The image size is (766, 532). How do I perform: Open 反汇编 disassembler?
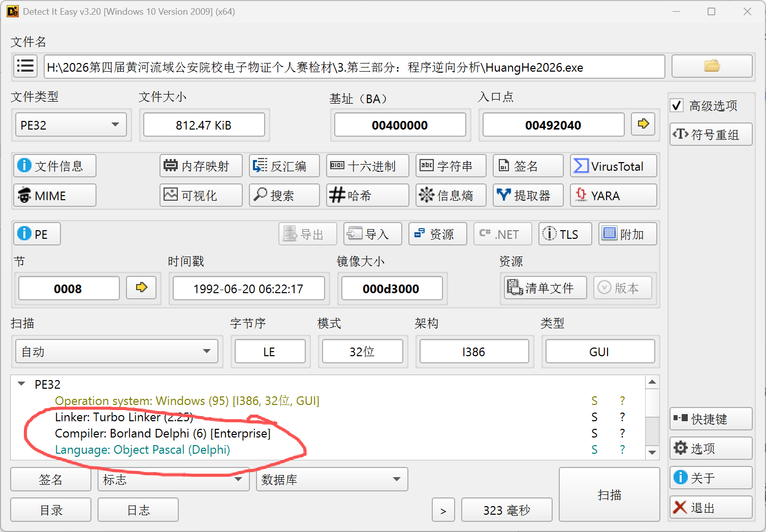coord(284,166)
